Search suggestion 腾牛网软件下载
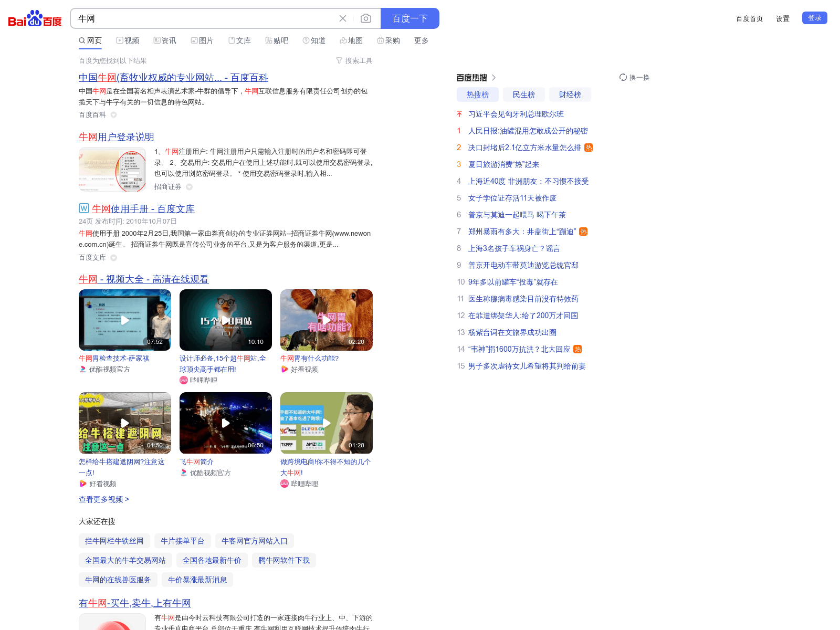840x630 pixels. pos(284,560)
